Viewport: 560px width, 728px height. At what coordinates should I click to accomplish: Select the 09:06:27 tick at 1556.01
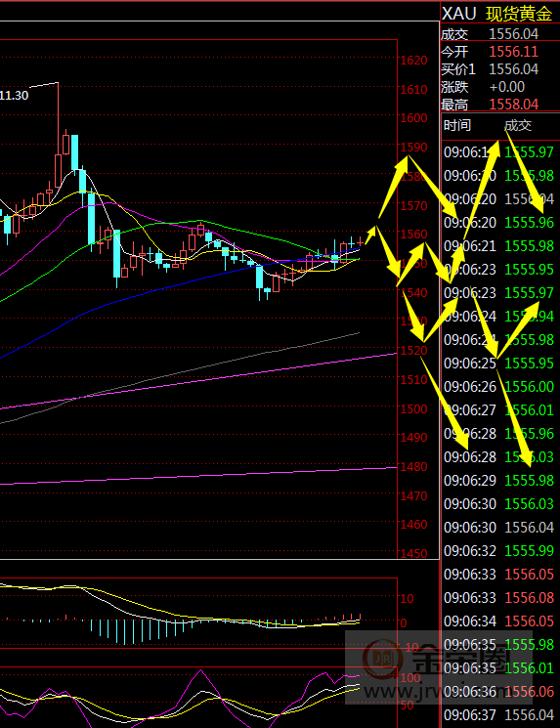[x=500, y=410]
